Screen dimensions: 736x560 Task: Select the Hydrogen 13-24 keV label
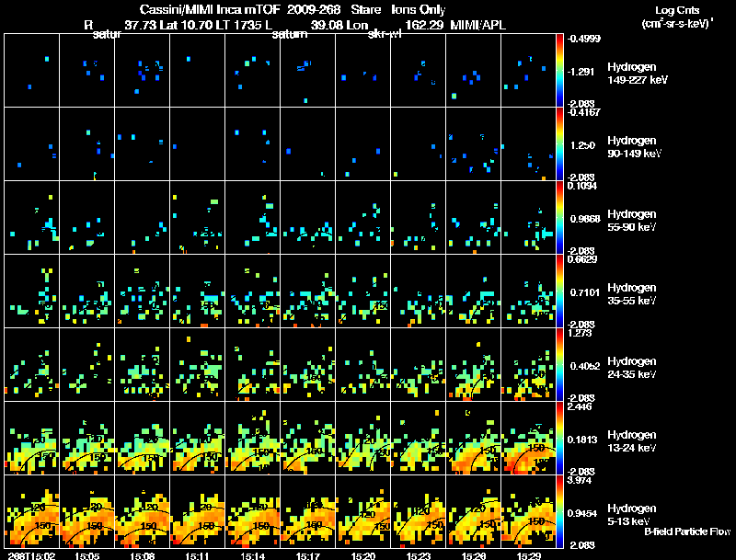point(635,441)
